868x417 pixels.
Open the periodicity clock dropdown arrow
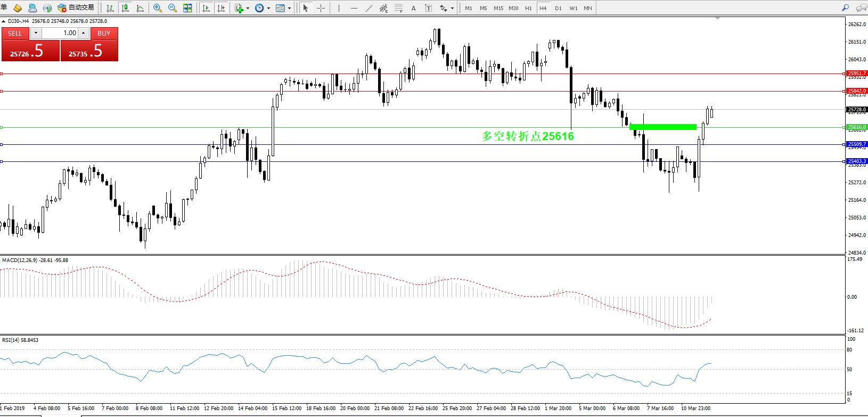click(268, 9)
